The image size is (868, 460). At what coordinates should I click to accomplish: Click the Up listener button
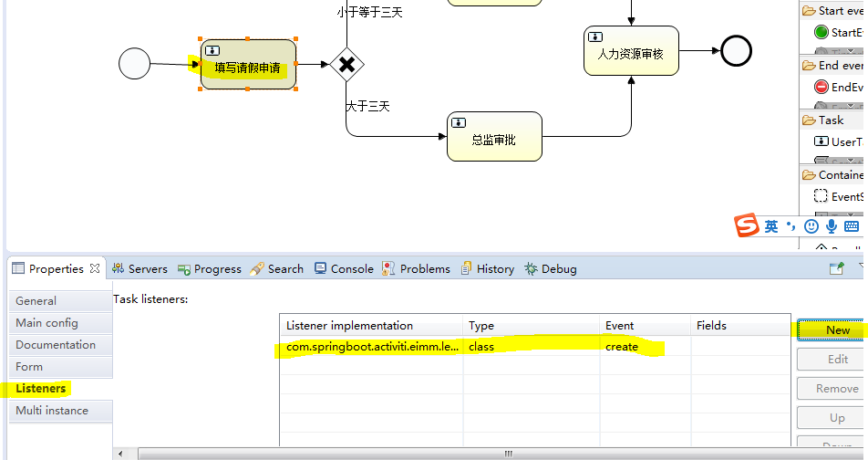(831, 418)
